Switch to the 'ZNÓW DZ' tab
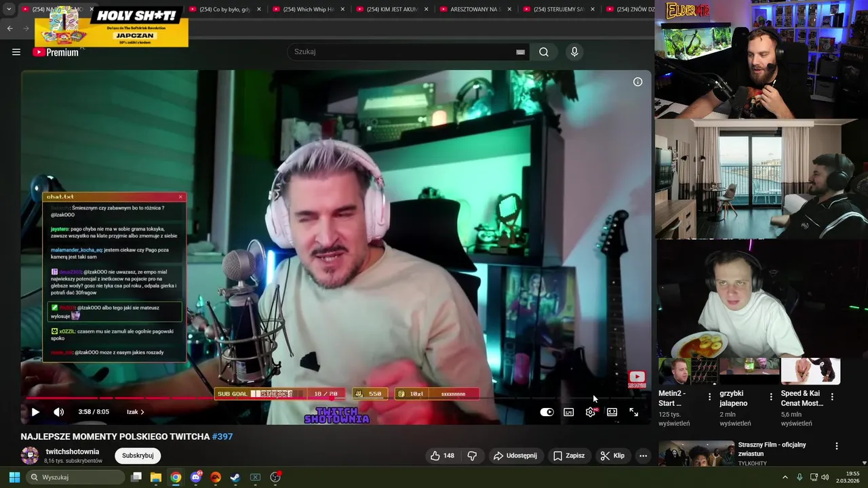This screenshot has width=868, height=488. [x=628, y=9]
